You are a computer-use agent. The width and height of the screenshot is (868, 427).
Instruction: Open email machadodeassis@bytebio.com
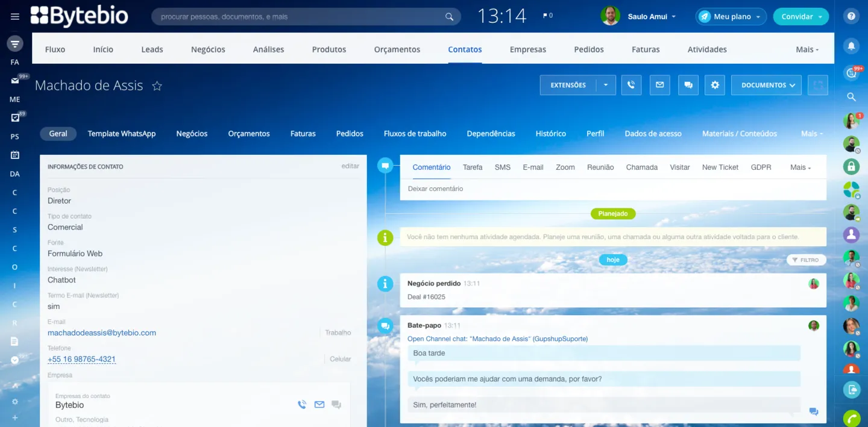pyautogui.click(x=102, y=332)
